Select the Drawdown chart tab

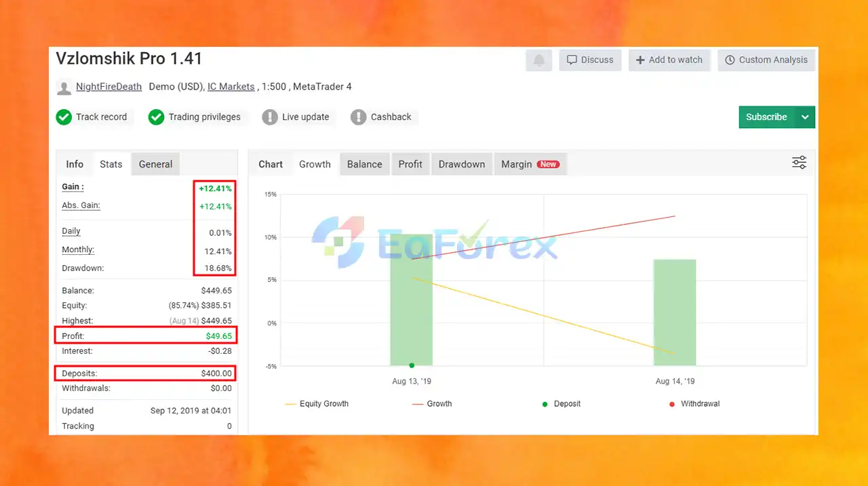(x=462, y=164)
